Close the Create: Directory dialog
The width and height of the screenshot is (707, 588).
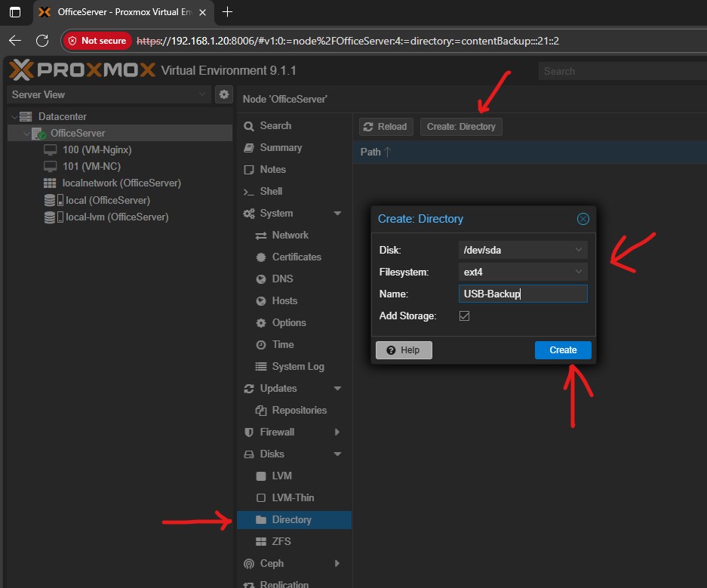coord(583,219)
